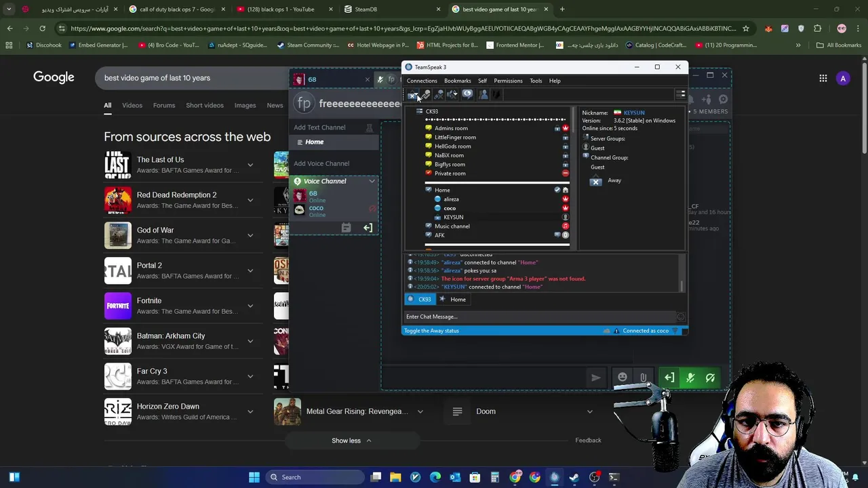This screenshot has width=868, height=488.
Task: Select user alireza in Home channel
Action: pyautogui.click(x=451, y=199)
